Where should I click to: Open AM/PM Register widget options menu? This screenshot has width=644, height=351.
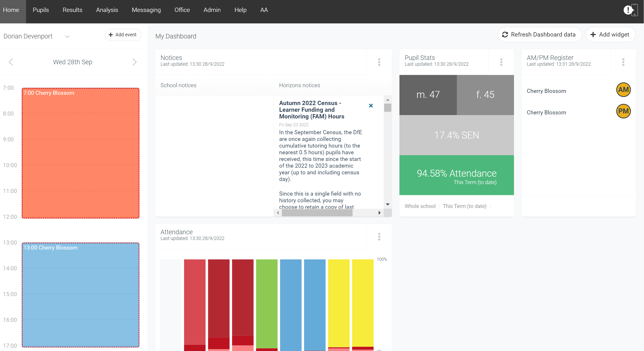coord(623,62)
